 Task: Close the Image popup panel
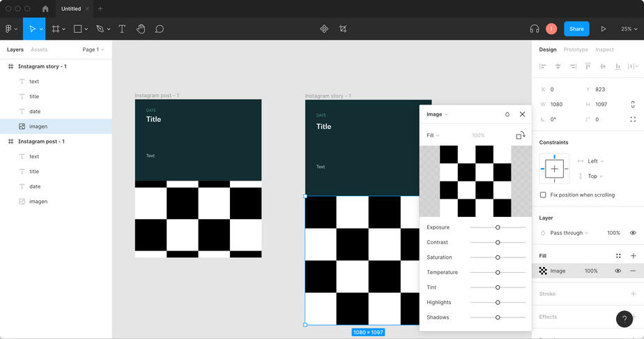point(522,114)
